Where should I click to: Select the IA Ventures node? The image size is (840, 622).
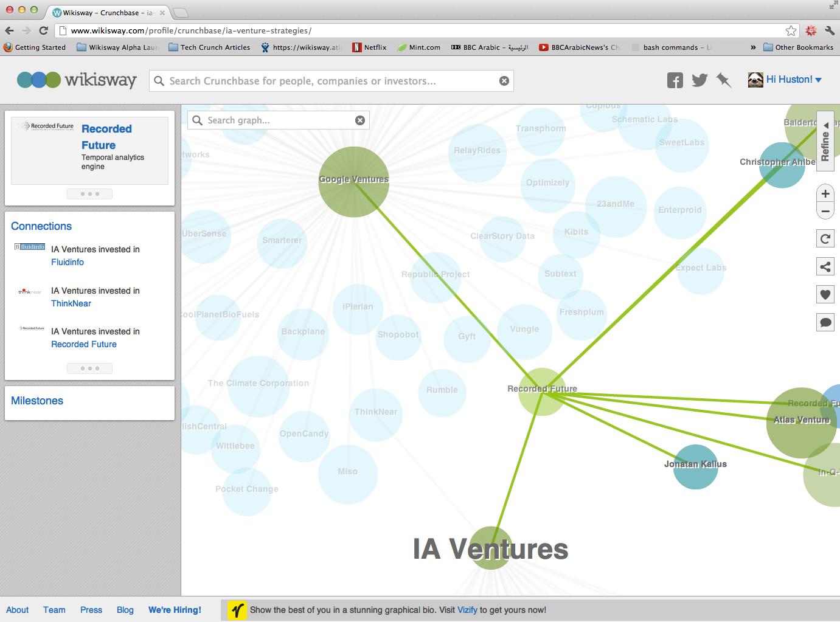tap(490, 548)
